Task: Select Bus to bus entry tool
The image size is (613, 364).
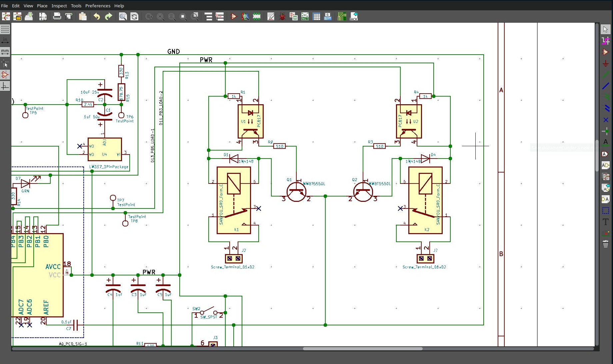Action: (x=606, y=109)
